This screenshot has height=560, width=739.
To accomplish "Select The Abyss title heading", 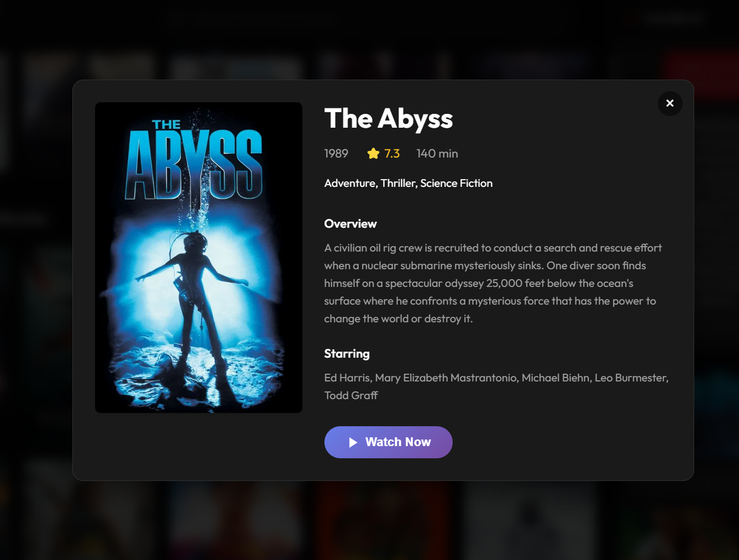I will tap(389, 118).
